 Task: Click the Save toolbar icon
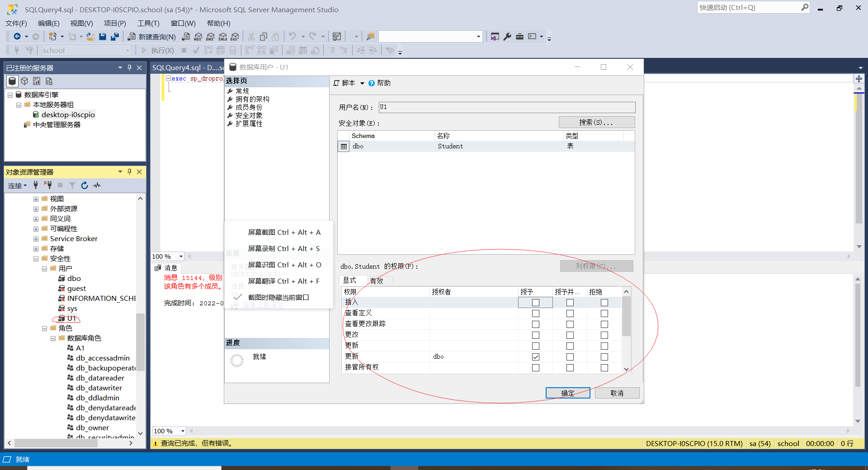click(103, 37)
